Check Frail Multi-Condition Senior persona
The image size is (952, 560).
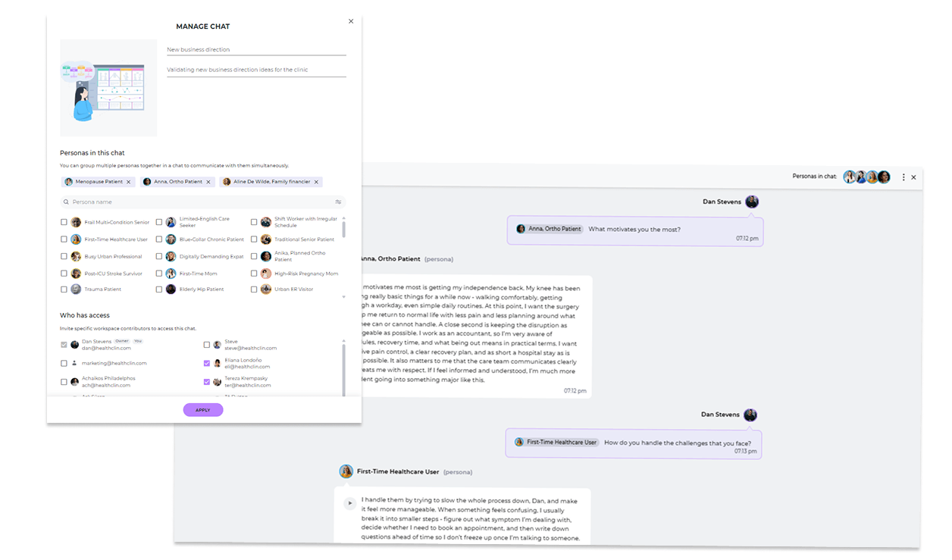pyautogui.click(x=64, y=222)
